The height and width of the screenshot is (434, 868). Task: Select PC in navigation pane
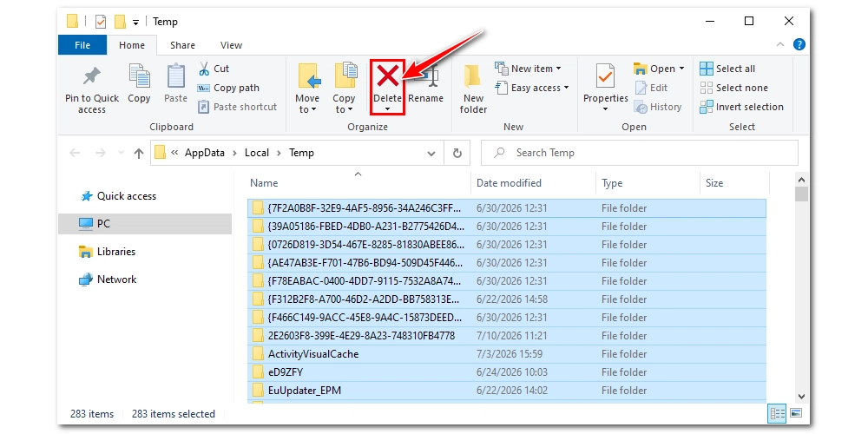(x=145, y=224)
